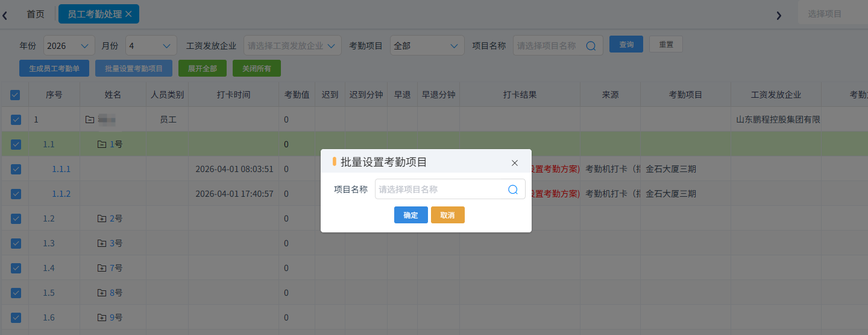Screen dimensions: 868x335
Task: Click the 重置 button
Action: (666, 44)
